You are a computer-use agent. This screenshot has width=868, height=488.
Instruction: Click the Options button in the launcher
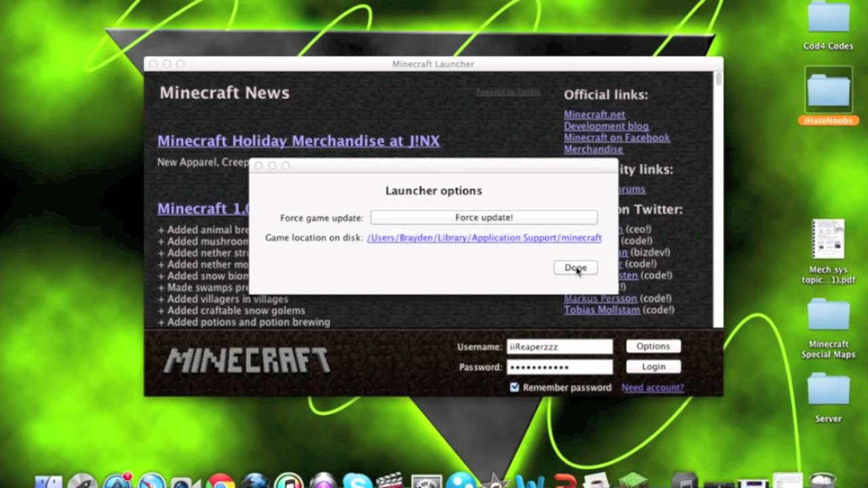pos(653,346)
